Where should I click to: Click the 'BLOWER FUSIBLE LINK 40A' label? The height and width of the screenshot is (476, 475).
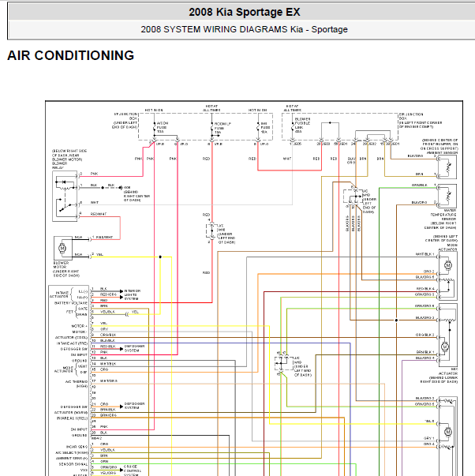[302, 126]
